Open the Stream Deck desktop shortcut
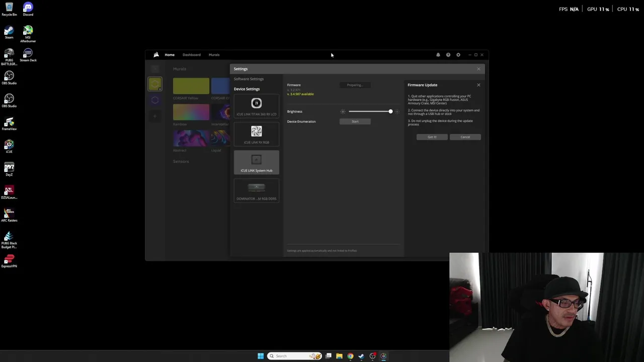Image resolution: width=644 pixels, height=362 pixels. tap(28, 55)
